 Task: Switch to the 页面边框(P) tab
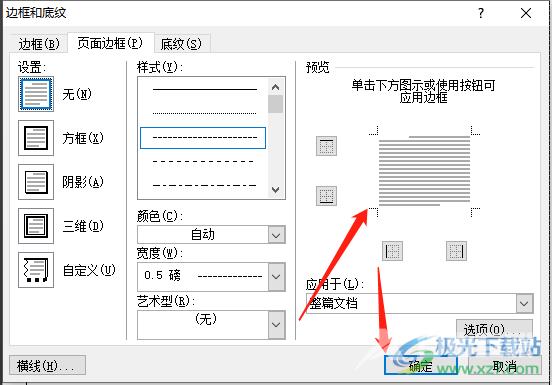coord(110,43)
